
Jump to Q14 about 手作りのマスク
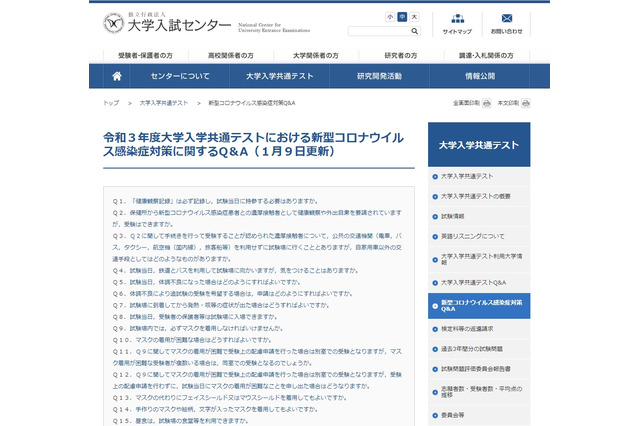click(x=215, y=409)
